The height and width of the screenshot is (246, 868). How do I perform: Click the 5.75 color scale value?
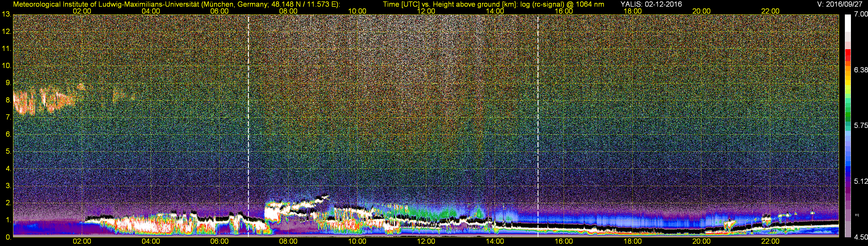(x=861, y=125)
